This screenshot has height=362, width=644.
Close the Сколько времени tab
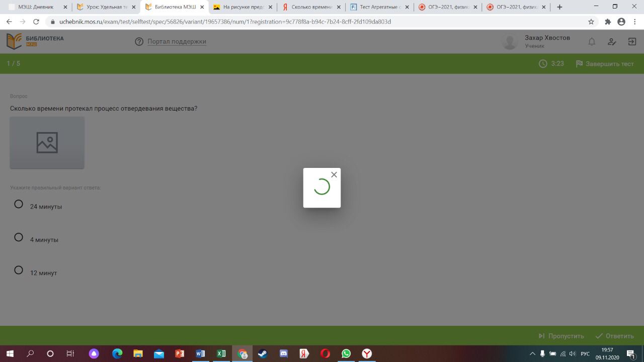(x=338, y=7)
